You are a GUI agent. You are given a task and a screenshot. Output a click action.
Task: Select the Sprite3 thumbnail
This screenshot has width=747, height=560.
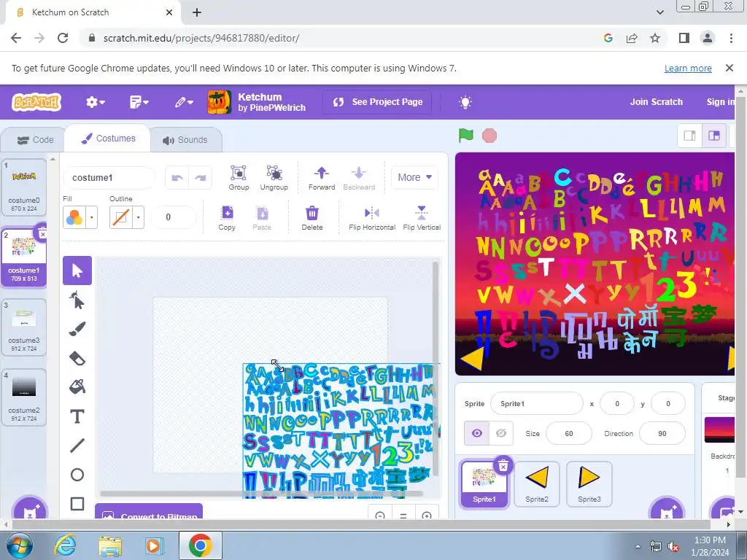(x=589, y=483)
